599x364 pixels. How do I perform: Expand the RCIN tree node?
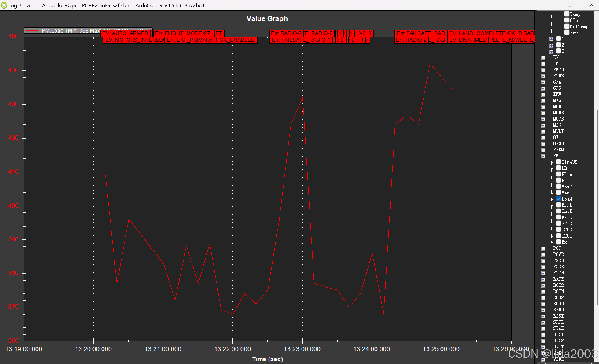543,292
